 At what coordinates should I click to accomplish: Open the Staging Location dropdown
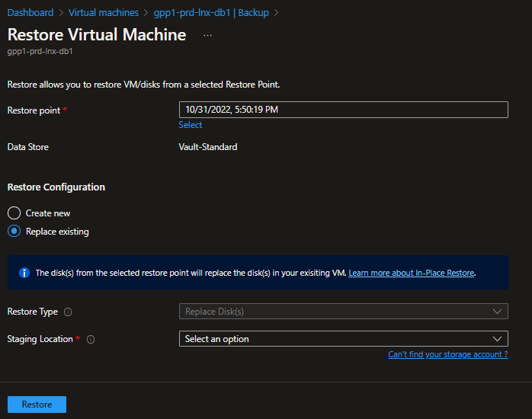[x=343, y=339]
